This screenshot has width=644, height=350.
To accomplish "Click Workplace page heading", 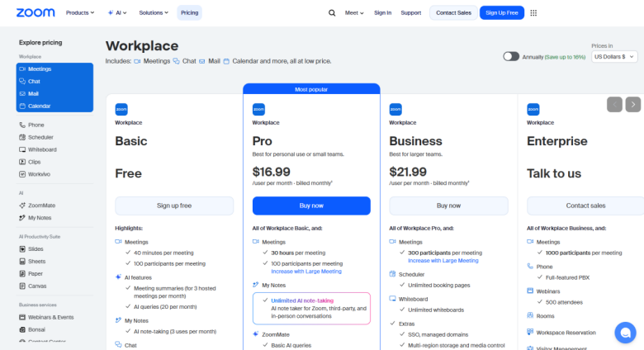I will [x=142, y=45].
